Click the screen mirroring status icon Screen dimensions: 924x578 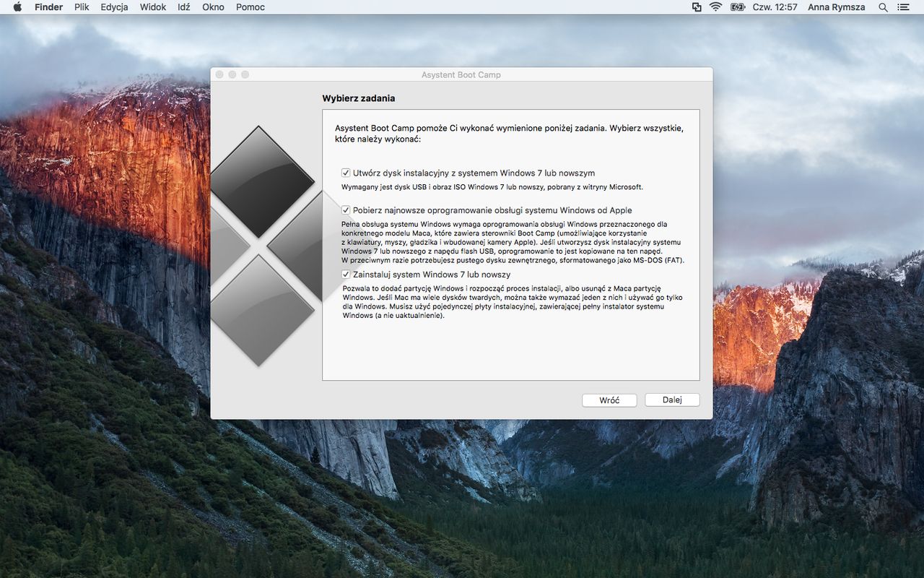[697, 7]
